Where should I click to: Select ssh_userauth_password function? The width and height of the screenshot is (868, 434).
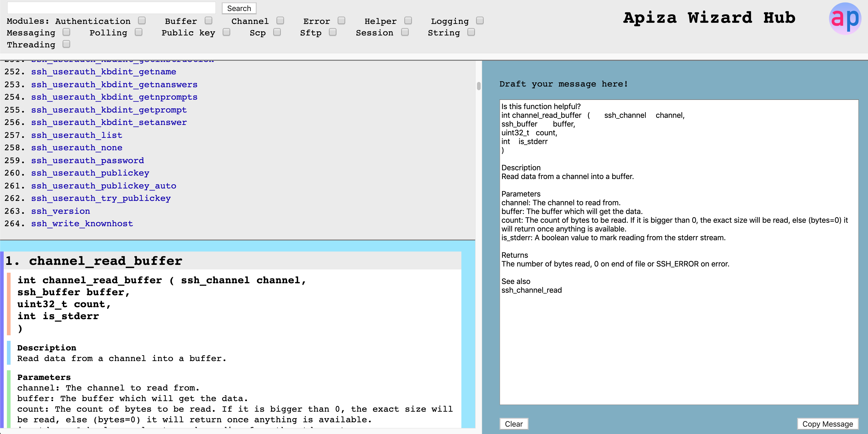[x=87, y=161]
